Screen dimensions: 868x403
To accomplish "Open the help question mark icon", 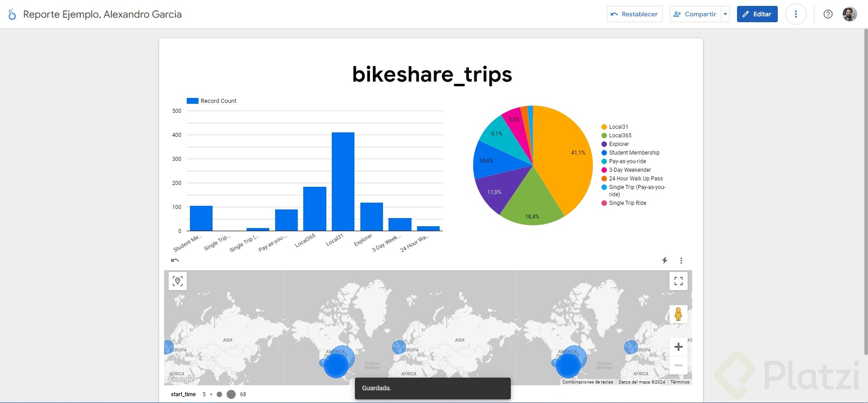I will click(x=828, y=14).
